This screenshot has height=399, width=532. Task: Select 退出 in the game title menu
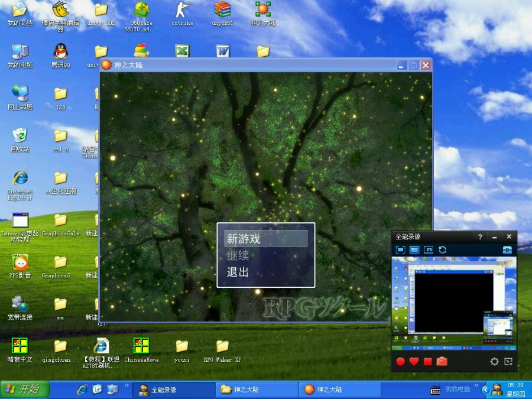[x=238, y=272]
